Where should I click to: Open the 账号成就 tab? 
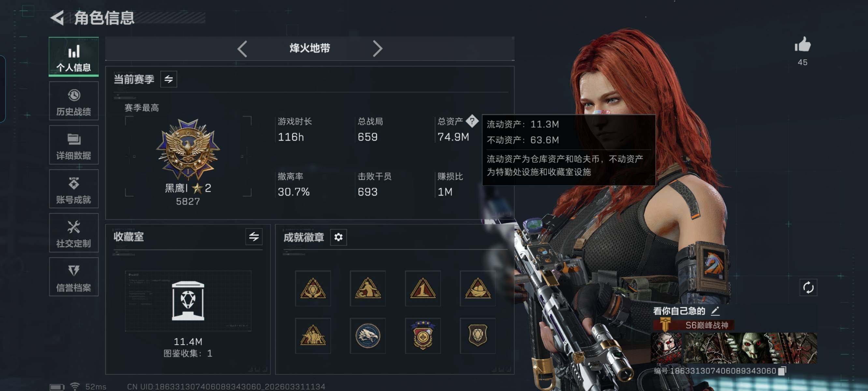[74, 189]
